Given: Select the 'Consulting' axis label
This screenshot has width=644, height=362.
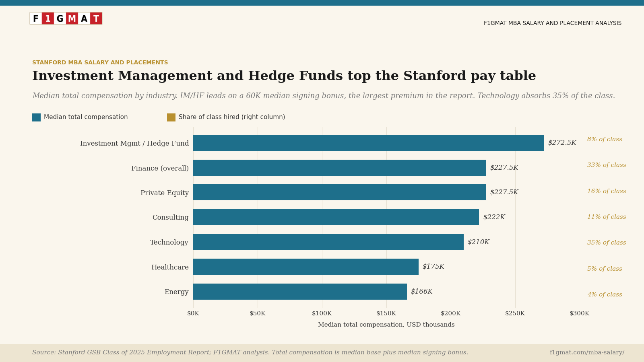Looking at the screenshot, I should (170, 218).
